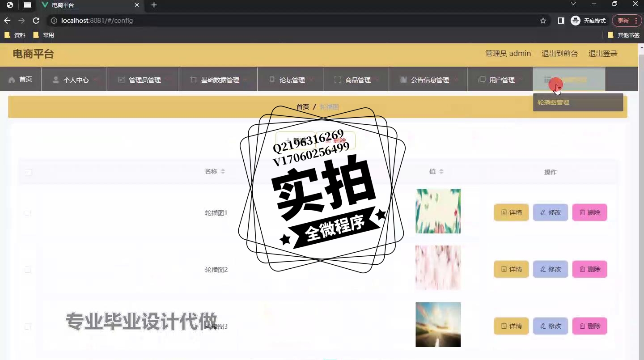
Task: Open 详情 for 轮播图2
Action: point(511,269)
